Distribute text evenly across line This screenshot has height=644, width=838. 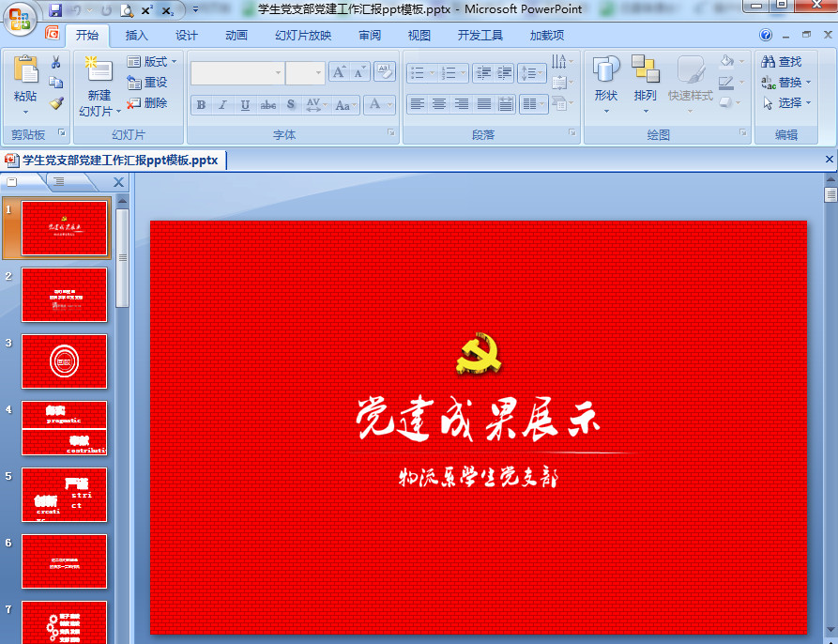click(506, 103)
